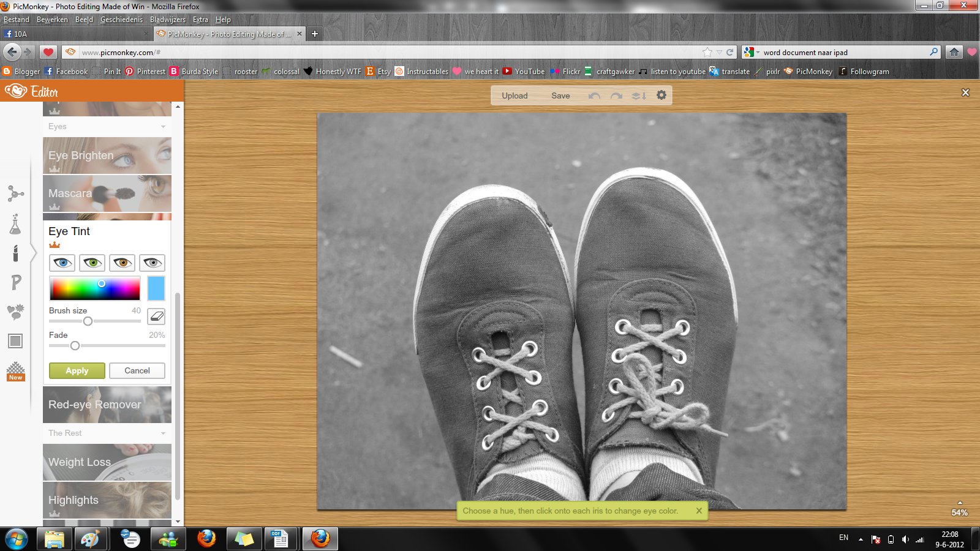The height and width of the screenshot is (551, 980).
Task: Open the Weight Loss tool
Action: tap(107, 462)
